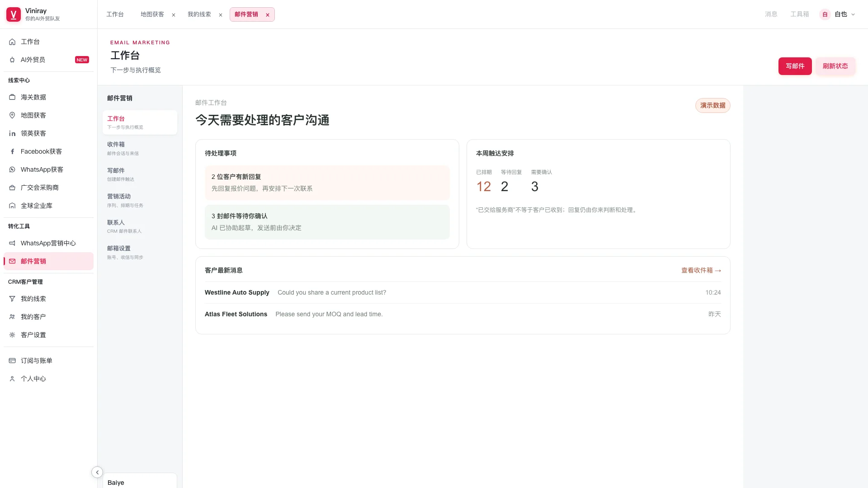Select 地图获客 location pin icon
The width and height of the screenshot is (868, 488).
(x=12, y=115)
